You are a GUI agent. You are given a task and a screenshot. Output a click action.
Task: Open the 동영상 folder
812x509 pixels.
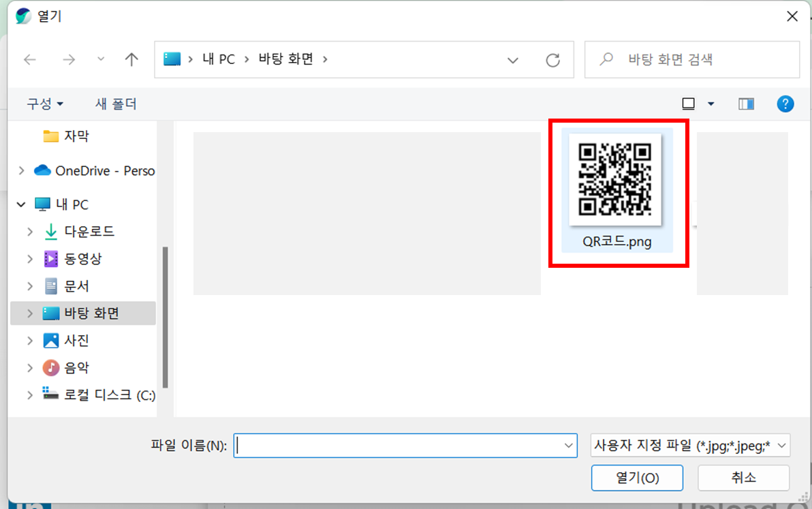pos(72,258)
